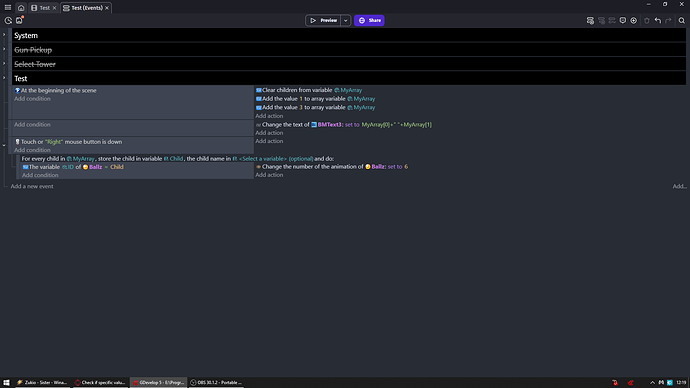Go to the Home page tab icon

21,8
